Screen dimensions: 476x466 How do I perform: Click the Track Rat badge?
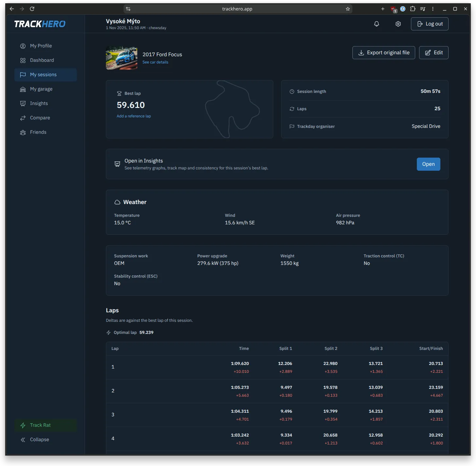pos(46,425)
